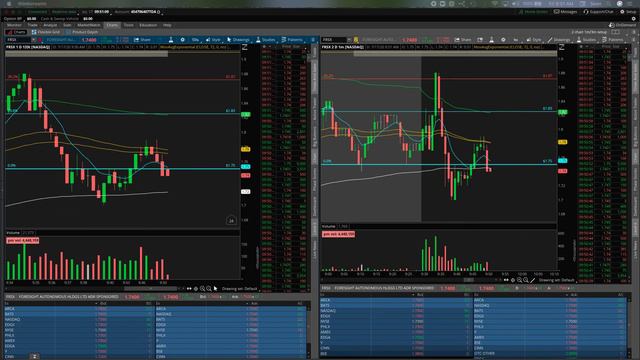640x360 pixels.
Task: Open right chart Drawing set Default dropdown
Action: [557, 280]
